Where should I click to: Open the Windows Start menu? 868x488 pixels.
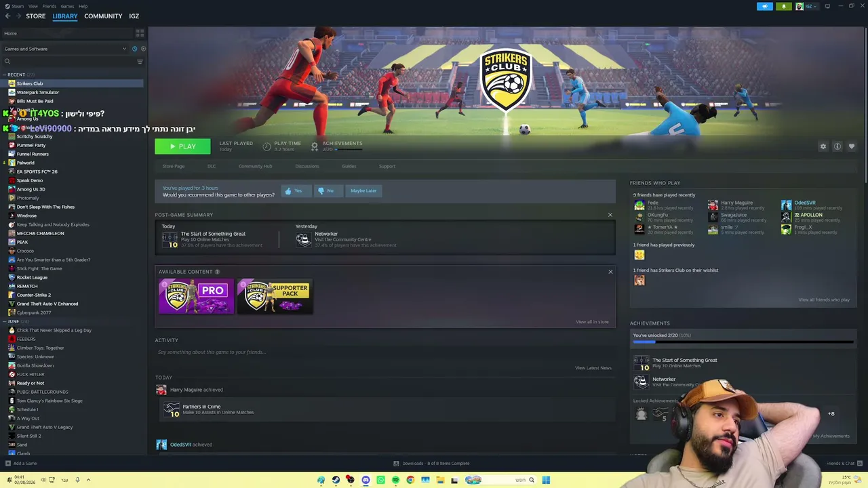coord(546,481)
